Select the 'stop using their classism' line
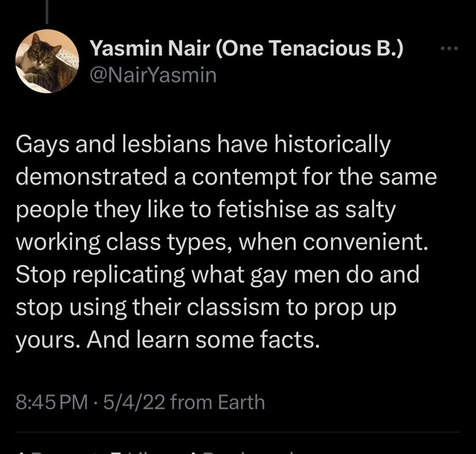 pos(206,307)
